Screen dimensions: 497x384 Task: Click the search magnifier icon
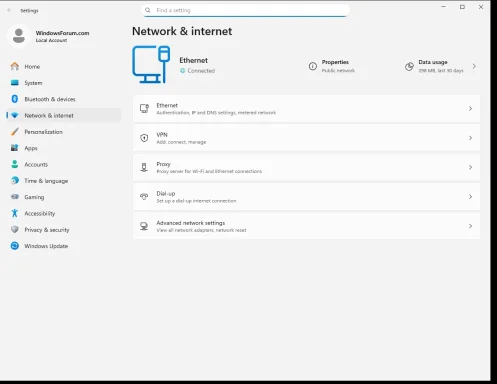(x=148, y=10)
